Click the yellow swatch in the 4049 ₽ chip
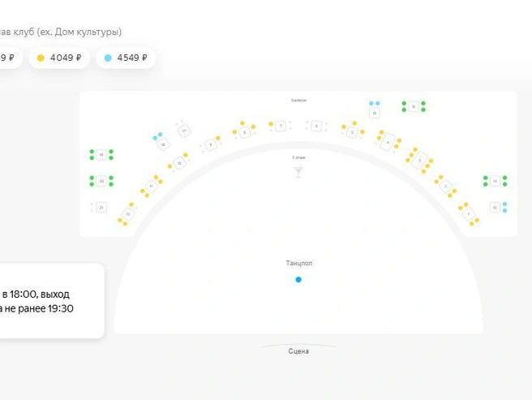532x400 pixels. pyautogui.click(x=41, y=58)
